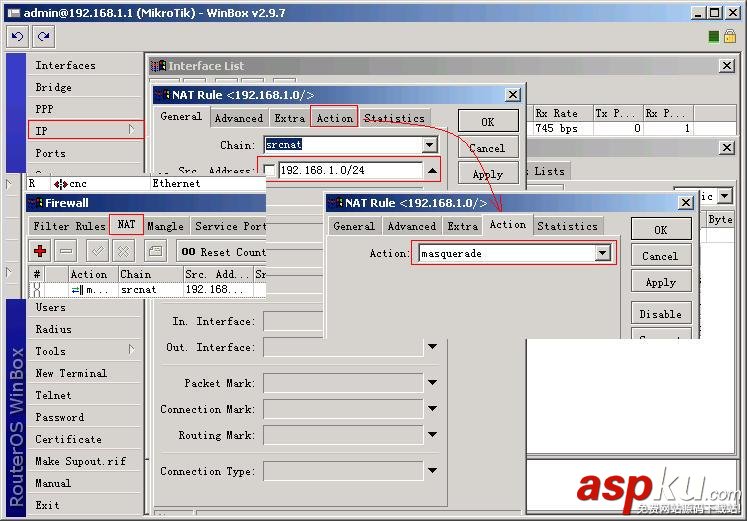747x521 pixels.
Task: Click the Firewall window title icon
Action: (36, 203)
